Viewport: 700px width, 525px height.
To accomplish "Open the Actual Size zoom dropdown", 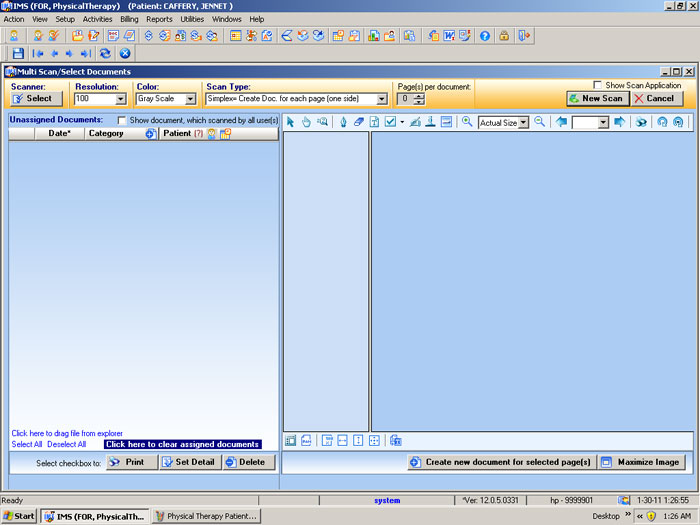I will point(524,122).
